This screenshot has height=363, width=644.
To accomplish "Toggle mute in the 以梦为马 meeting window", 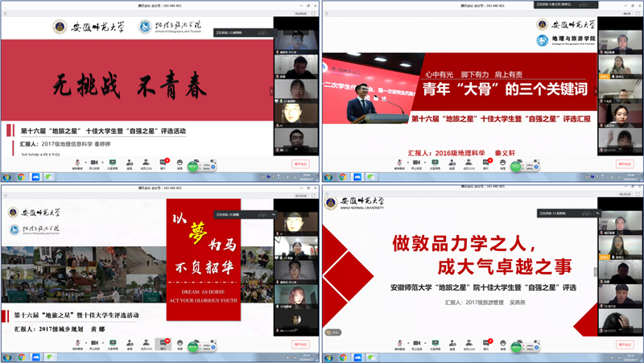I will (77, 340).
